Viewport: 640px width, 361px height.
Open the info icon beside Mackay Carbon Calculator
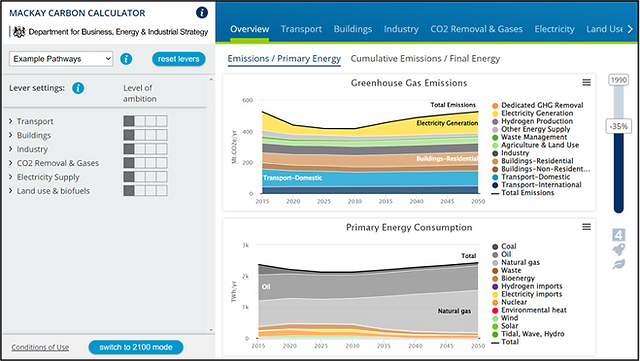202,13
